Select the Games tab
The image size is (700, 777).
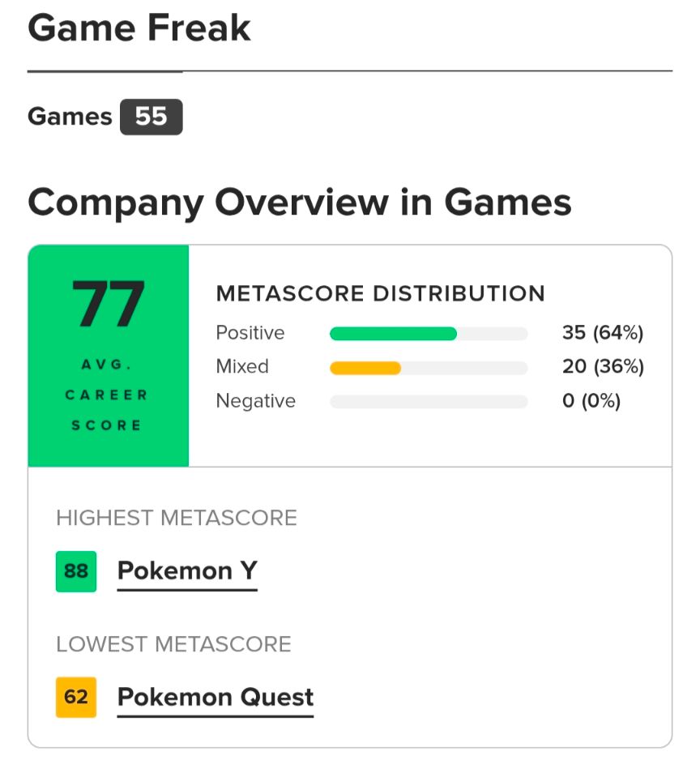(x=70, y=117)
